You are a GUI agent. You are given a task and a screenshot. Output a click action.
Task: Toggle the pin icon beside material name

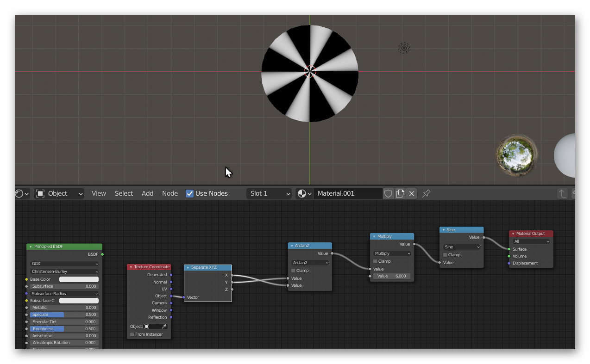coord(427,193)
